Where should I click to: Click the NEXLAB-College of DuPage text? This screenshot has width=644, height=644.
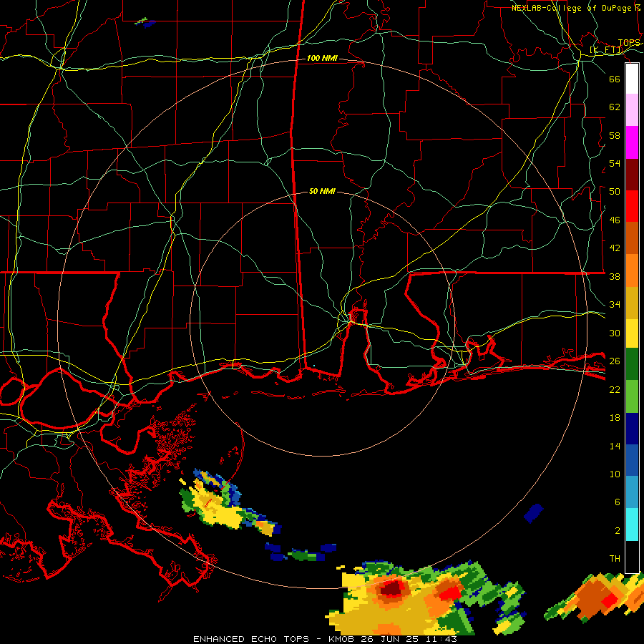[576, 8]
